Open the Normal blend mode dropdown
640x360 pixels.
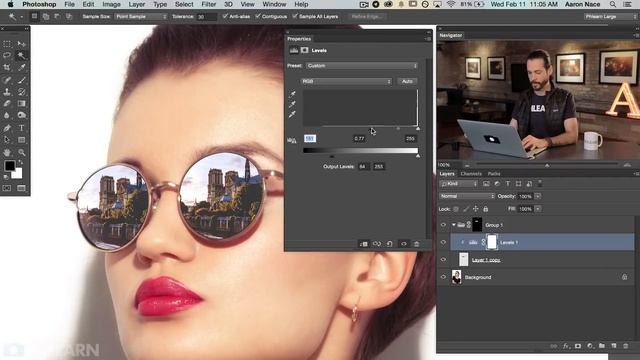click(467, 196)
